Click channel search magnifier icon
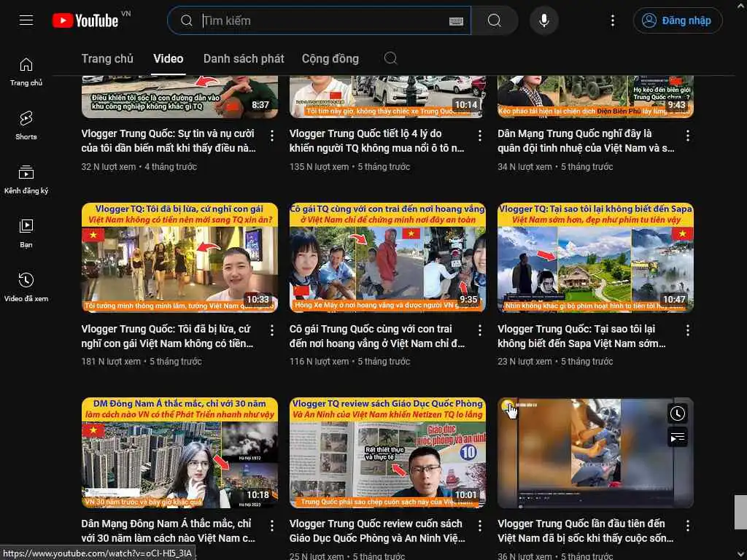747x560 pixels. [391, 58]
